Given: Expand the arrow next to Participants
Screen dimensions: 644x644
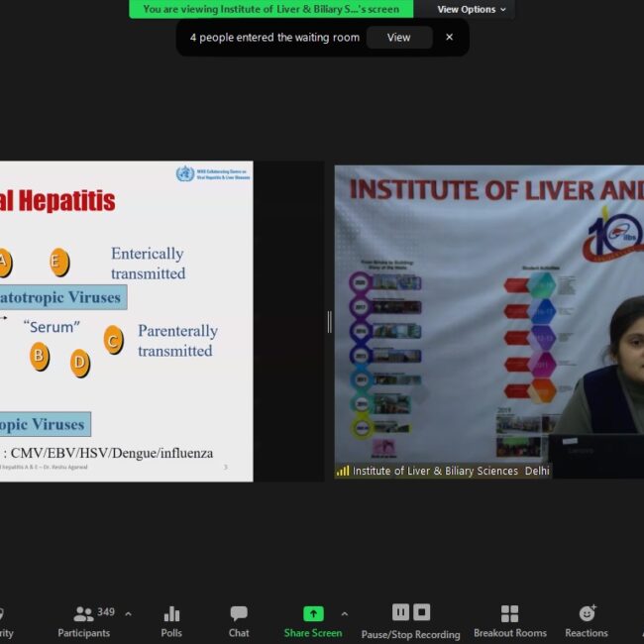Looking at the screenshot, I should [x=128, y=614].
